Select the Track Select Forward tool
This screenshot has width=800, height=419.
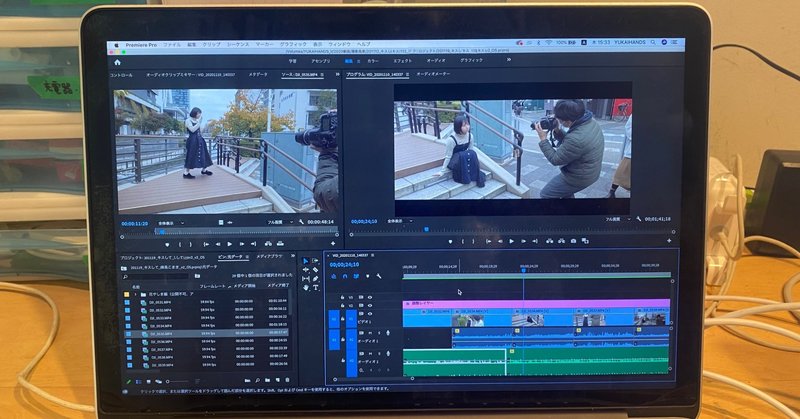click(x=315, y=261)
